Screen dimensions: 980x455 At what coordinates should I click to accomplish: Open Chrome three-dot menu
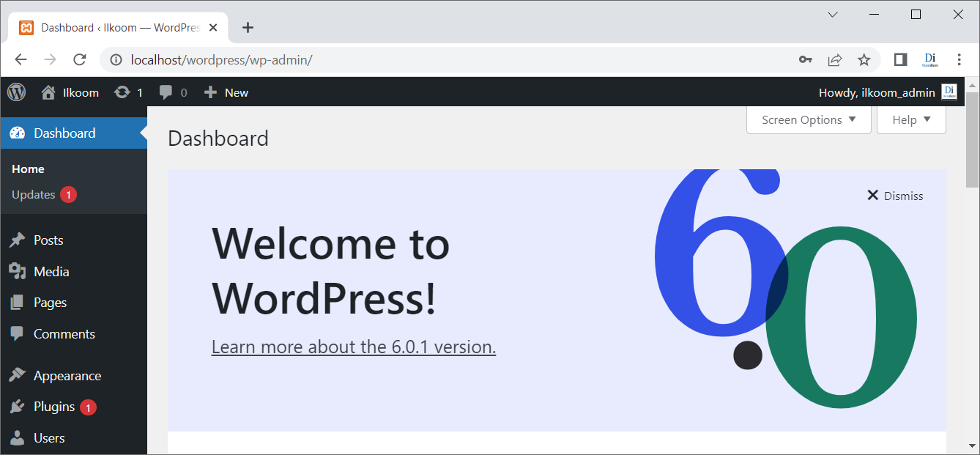tap(959, 60)
